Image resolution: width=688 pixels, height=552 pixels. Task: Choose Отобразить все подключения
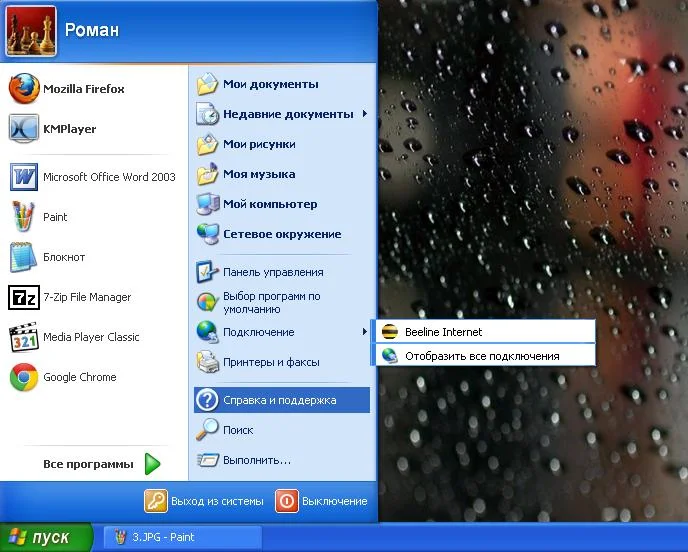point(484,356)
